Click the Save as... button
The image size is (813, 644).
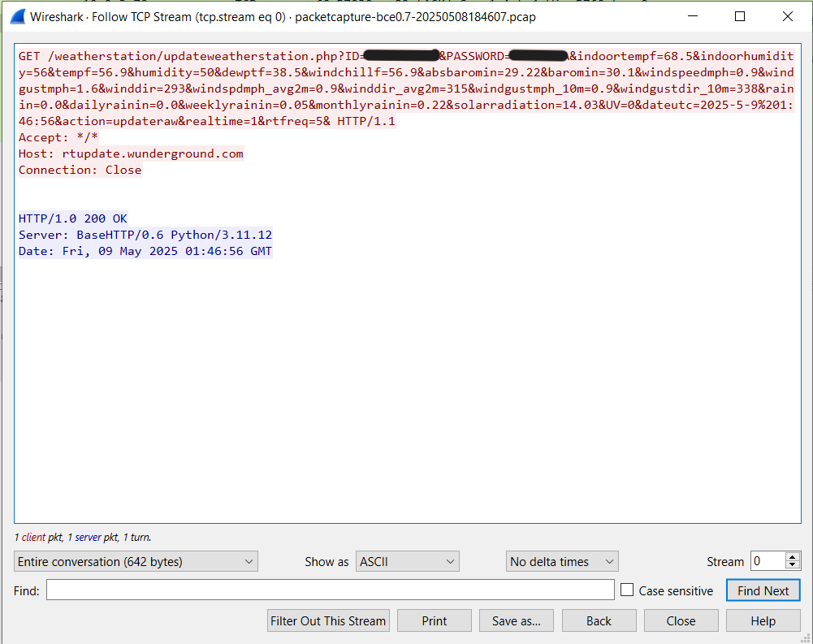coord(517,620)
